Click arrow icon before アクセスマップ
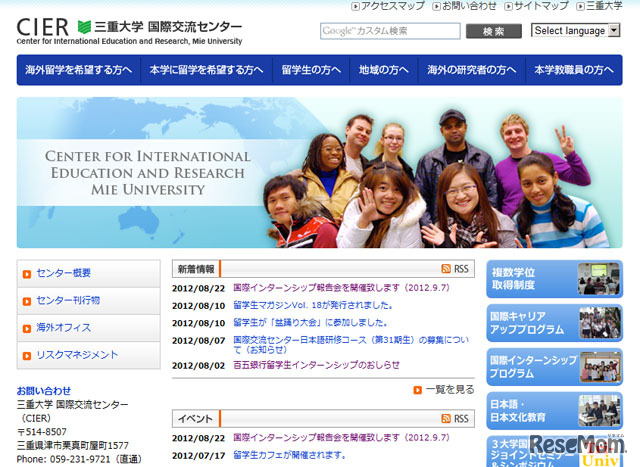640x467 pixels. (x=356, y=6)
